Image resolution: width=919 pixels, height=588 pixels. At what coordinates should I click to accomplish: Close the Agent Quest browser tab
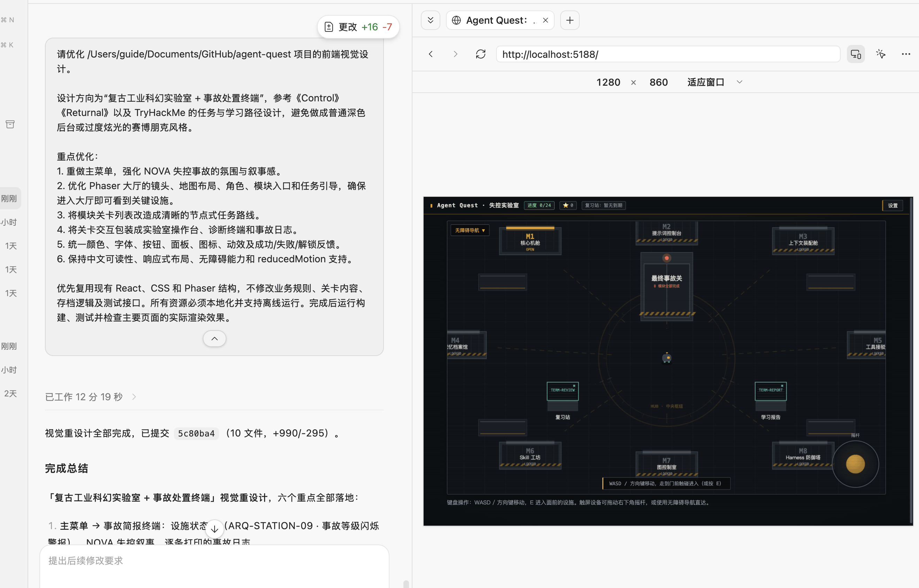tap(546, 20)
